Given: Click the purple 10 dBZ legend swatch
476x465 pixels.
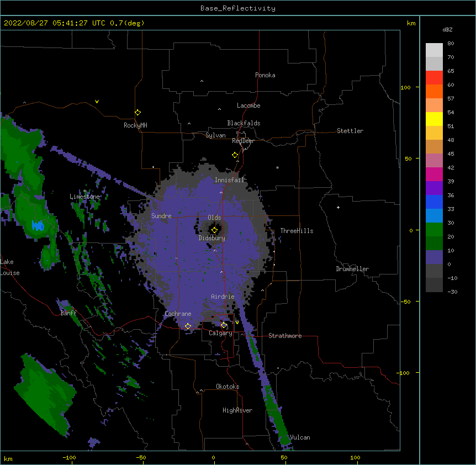Looking at the screenshot, I should (434, 257).
